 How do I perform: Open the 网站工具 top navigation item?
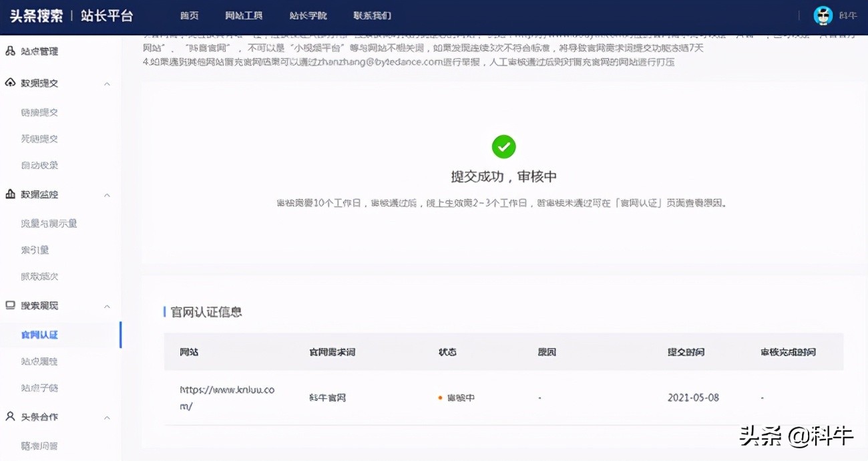(x=244, y=15)
